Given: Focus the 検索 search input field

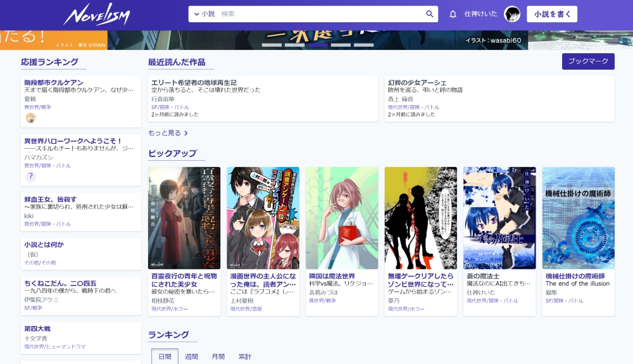Looking at the screenshot, I should pos(321,14).
